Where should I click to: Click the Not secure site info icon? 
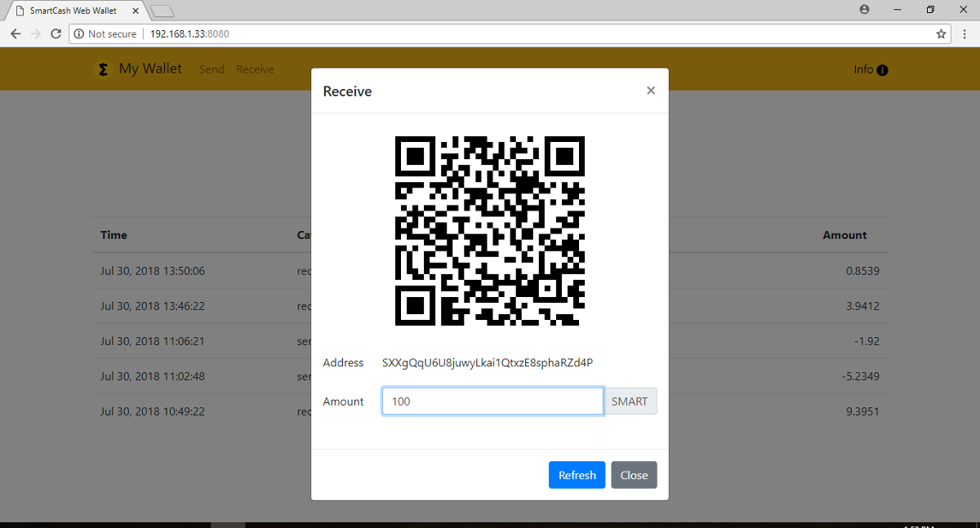click(78, 34)
